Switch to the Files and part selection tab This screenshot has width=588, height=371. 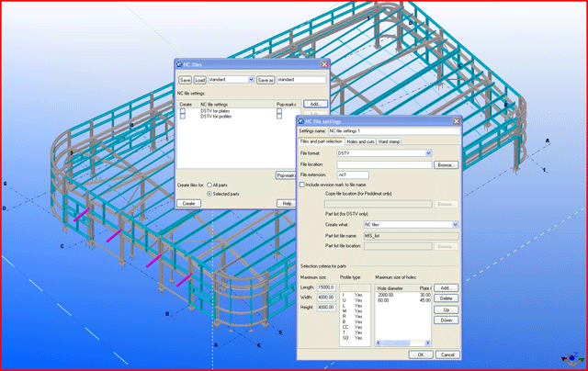(321, 141)
